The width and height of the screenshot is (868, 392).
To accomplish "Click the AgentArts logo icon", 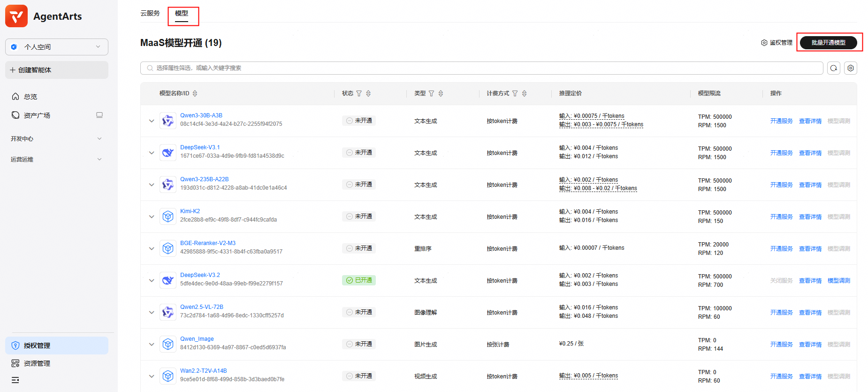I will click(x=16, y=16).
